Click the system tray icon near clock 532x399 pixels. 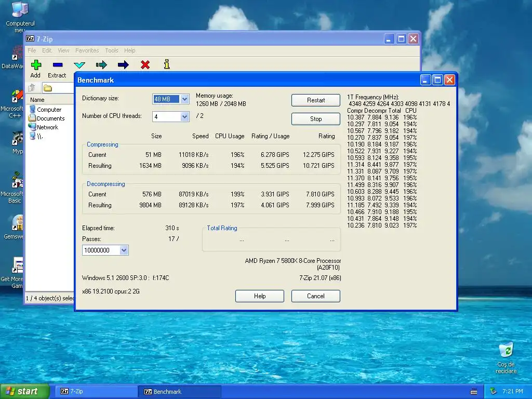[494, 391]
